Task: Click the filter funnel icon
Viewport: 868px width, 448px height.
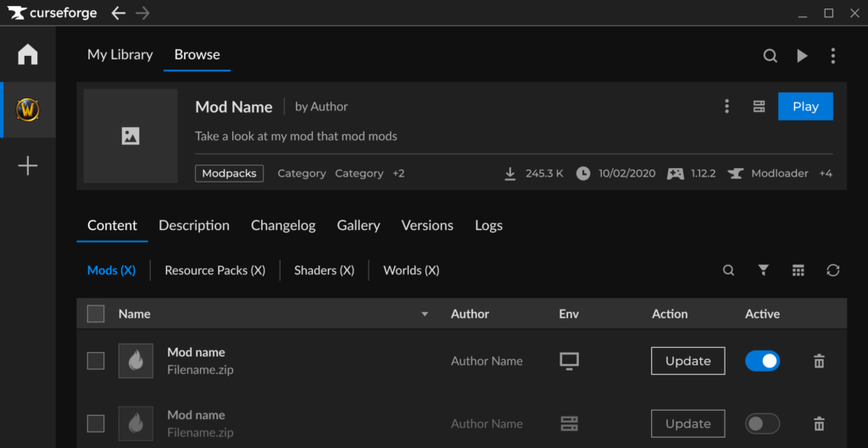Action: click(764, 271)
